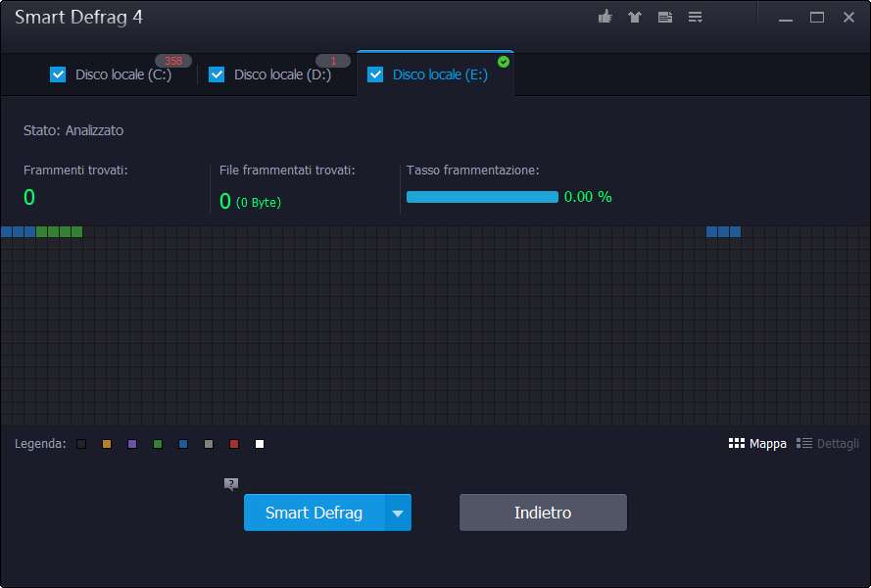Image resolution: width=871 pixels, height=588 pixels.
Task: Open the skin (t-shirt) icon
Action: (634, 17)
